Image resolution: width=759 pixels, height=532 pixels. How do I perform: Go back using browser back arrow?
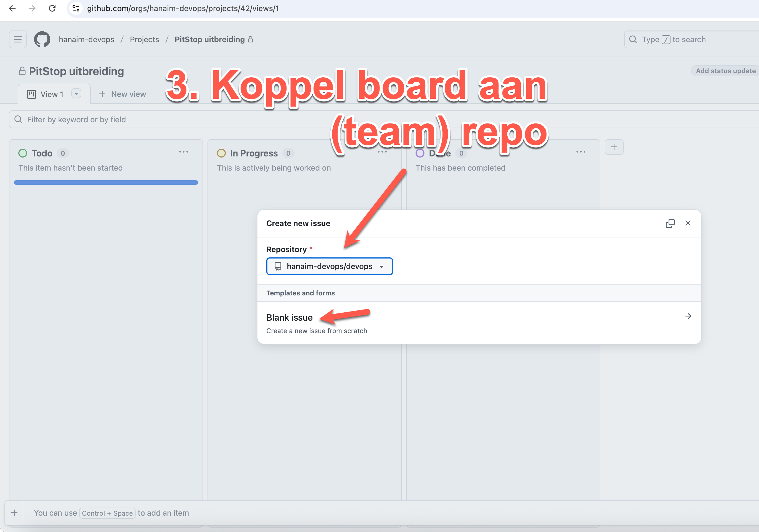[x=12, y=8]
